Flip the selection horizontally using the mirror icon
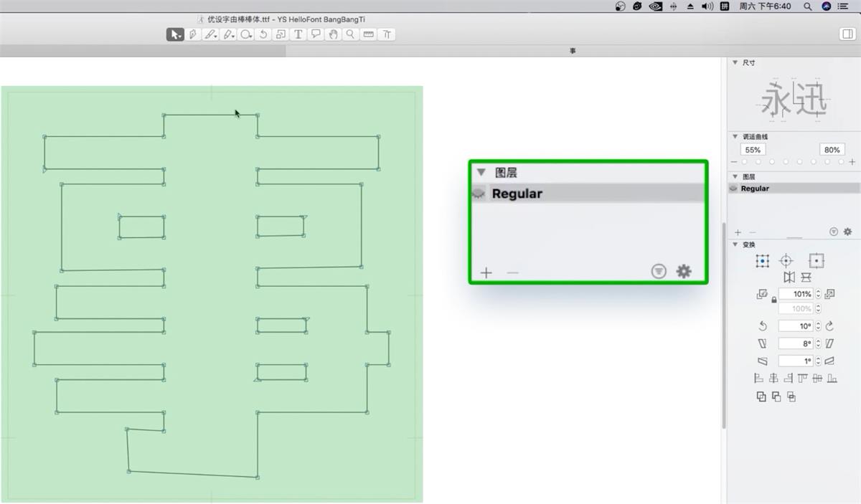The image size is (861, 504). [789, 277]
